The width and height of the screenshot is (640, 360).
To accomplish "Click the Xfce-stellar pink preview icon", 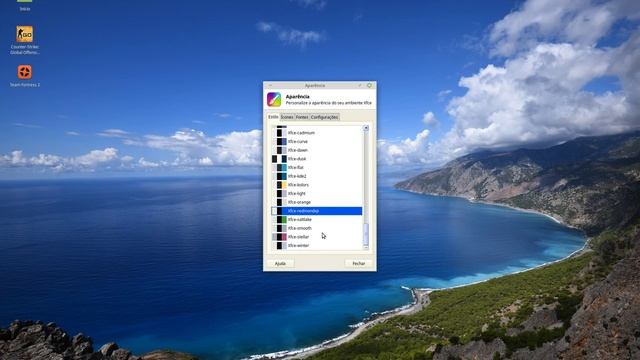I will [x=279, y=237].
